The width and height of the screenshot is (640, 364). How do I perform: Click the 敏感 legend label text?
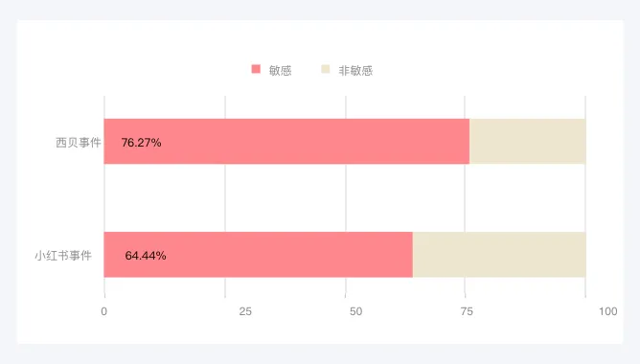pyautogui.click(x=280, y=71)
